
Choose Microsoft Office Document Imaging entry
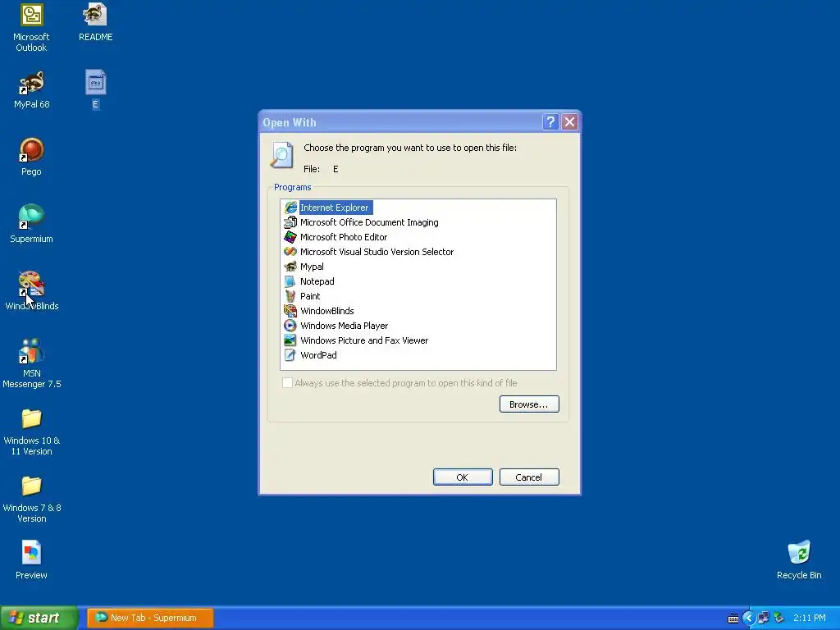pos(369,222)
